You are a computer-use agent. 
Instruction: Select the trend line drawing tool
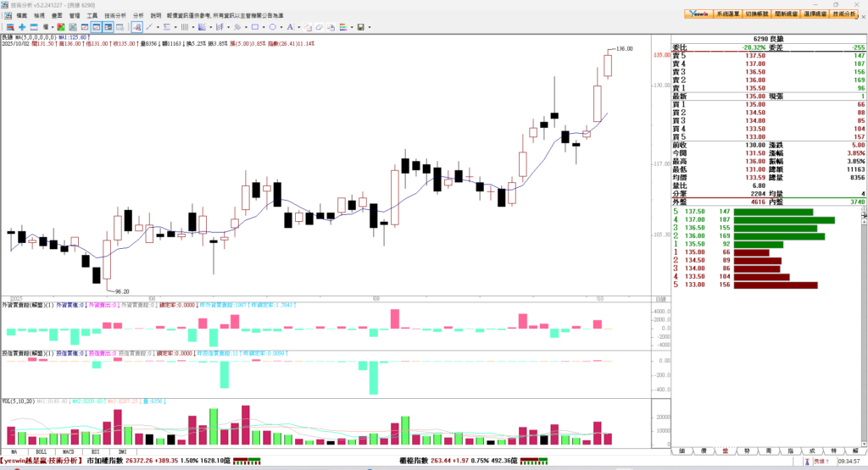pos(149,27)
